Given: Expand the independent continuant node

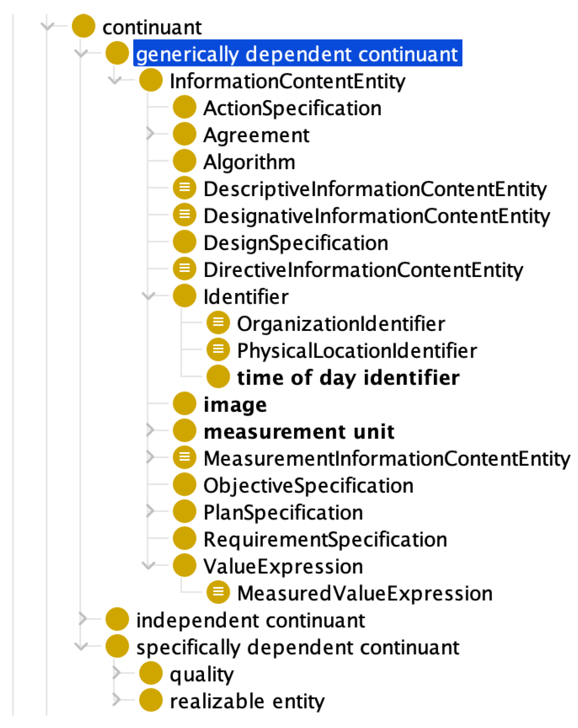Looking at the screenshot, I should [83, 619].
